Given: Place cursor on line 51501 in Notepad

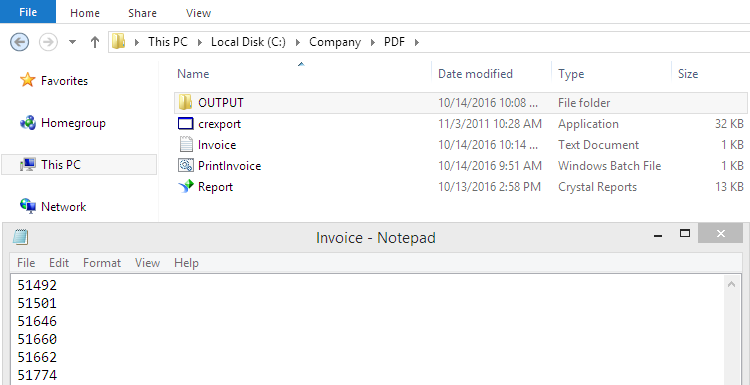Looking at the screenshot, I should point(37,303).
